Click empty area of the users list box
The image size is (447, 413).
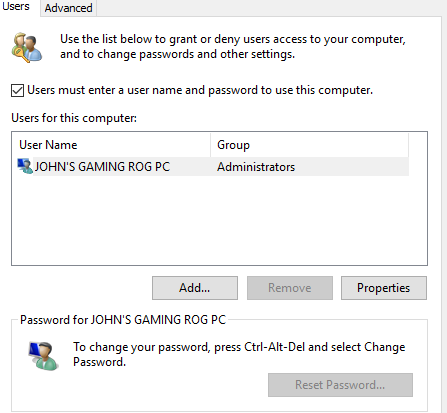(x=219, y=221)
